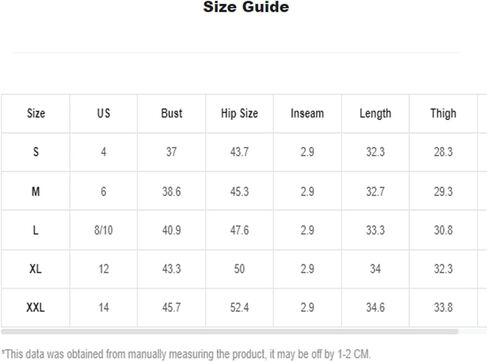Select the 34.6 length cell
Viewport: 488px width, 362px height.
(x=375, y=307)
